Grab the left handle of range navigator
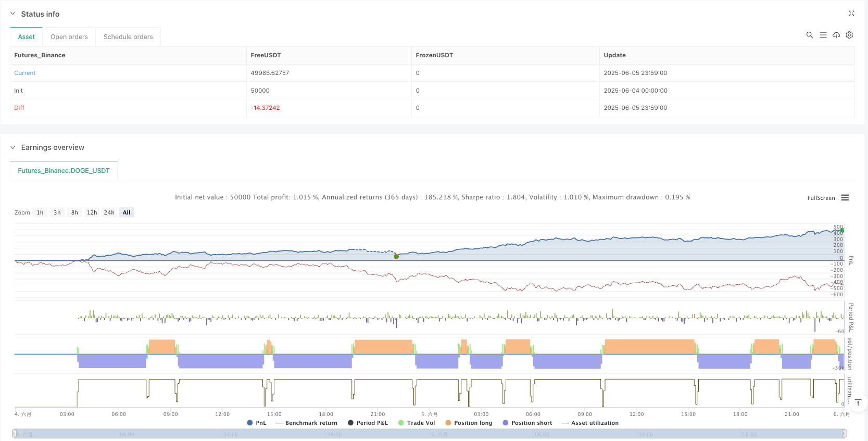The image size is (868, 441). click(15, 434)
